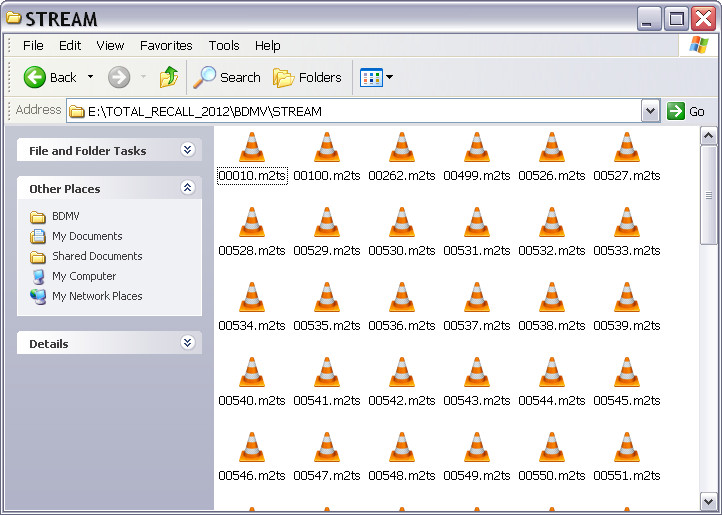Viewport: 722px width, 515px height.
Task: Open My Network Places link
Action: [86, 296]
